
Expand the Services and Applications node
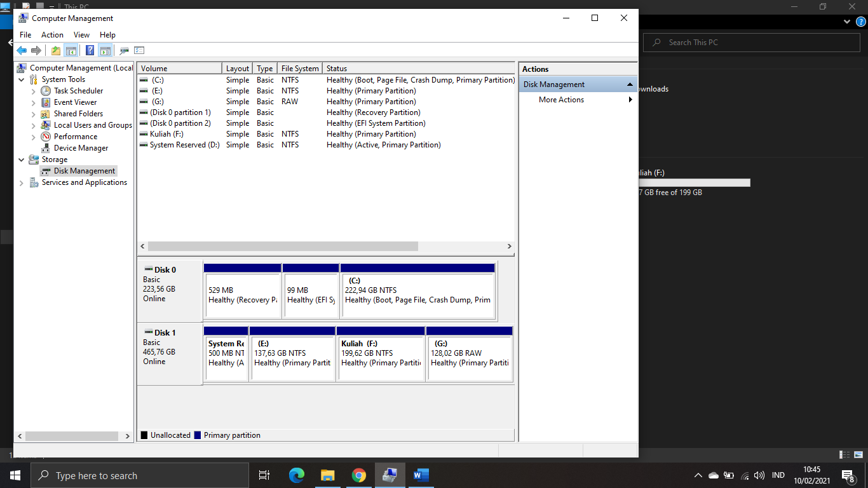click(22, 182)
